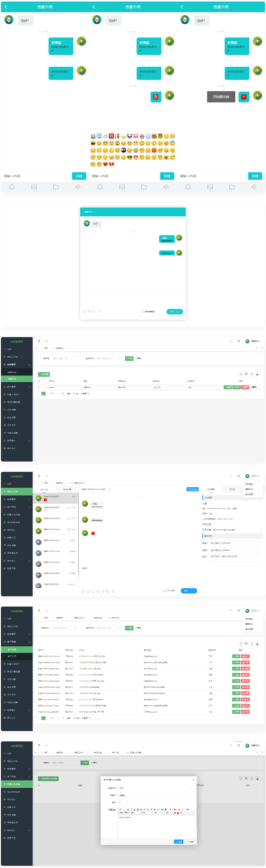Click 发送 in the rightmost mobile chat
The width and height of the screenshot is (266, 868).
pyautogui.click(x=255, y=176)
